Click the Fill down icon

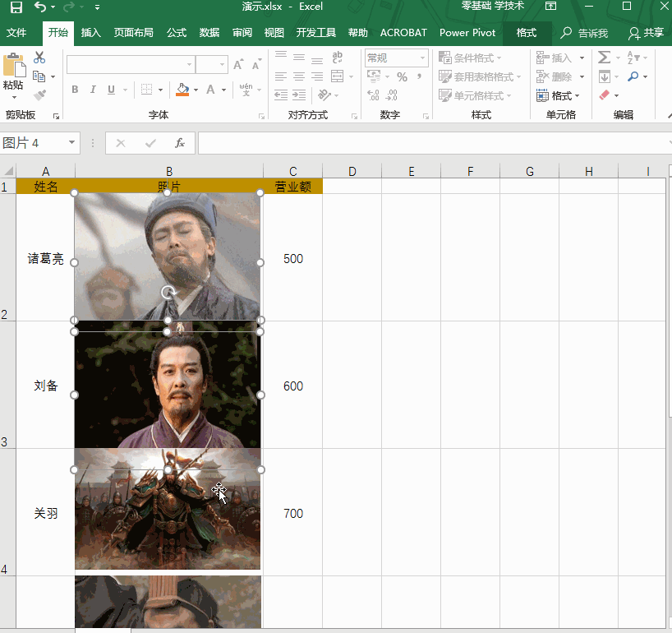[x=605, y=76]
